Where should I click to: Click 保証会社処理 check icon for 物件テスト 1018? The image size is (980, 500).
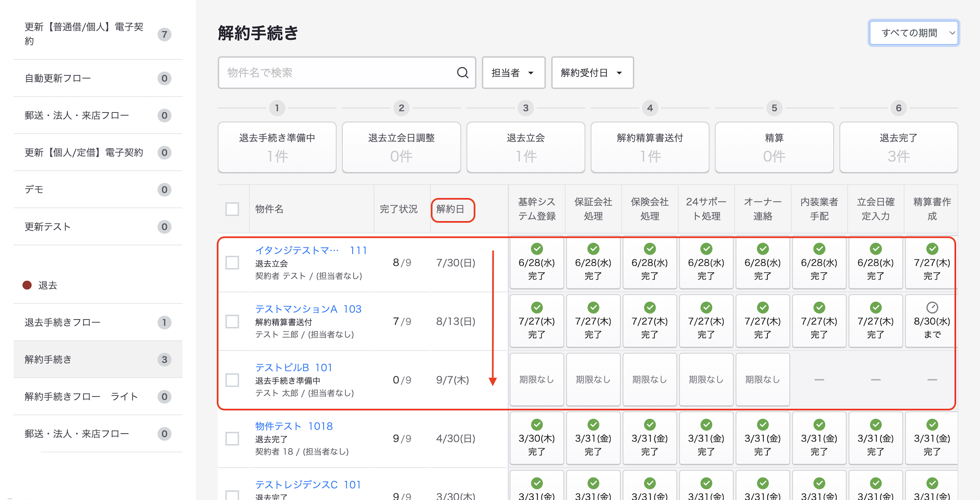pyautogui.click(x=593, y=425)
